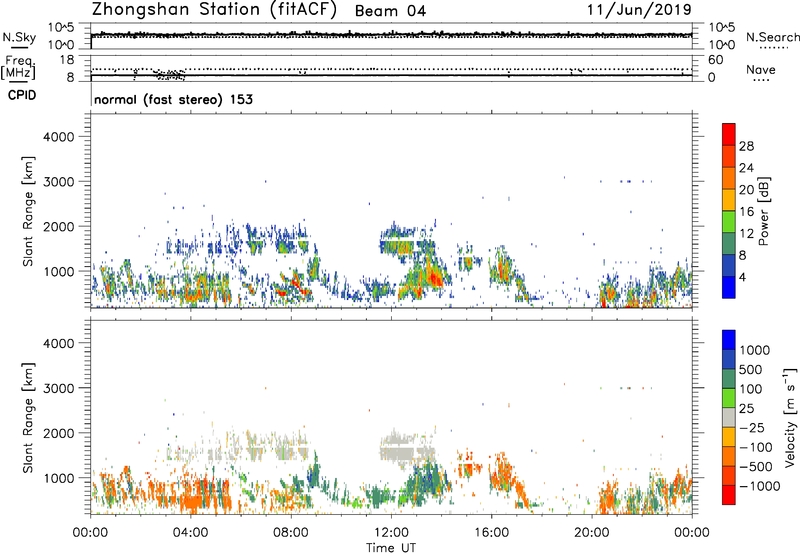This screenshot has width=800, height=554.
Task: Click the CPID label
Action: [22, 95]
